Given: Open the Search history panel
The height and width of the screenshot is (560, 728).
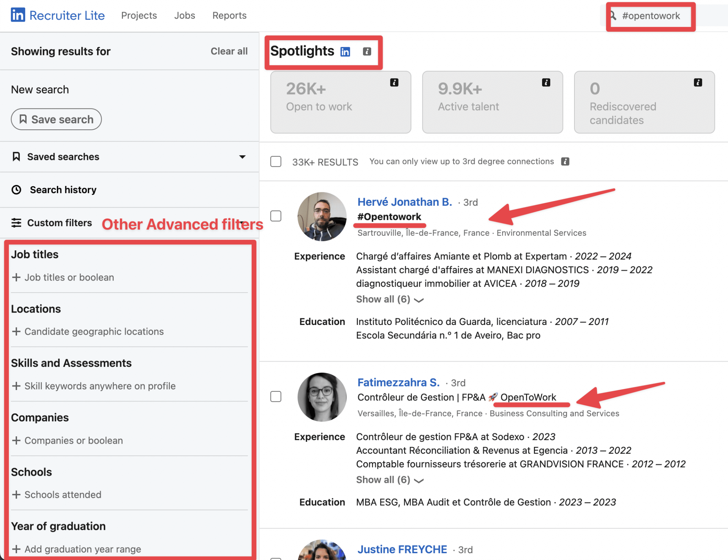Looking at the screenshot, I should pyautogui.click(x=63, y=190).
